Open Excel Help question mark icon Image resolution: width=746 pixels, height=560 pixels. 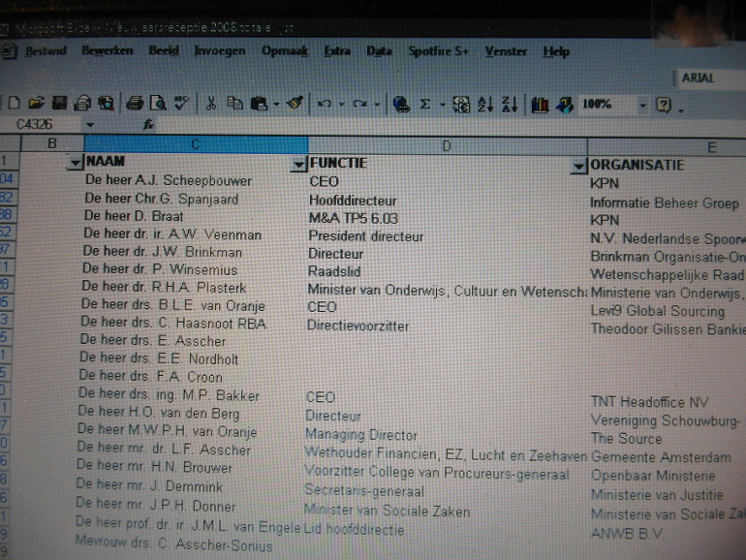coord(664,105)
